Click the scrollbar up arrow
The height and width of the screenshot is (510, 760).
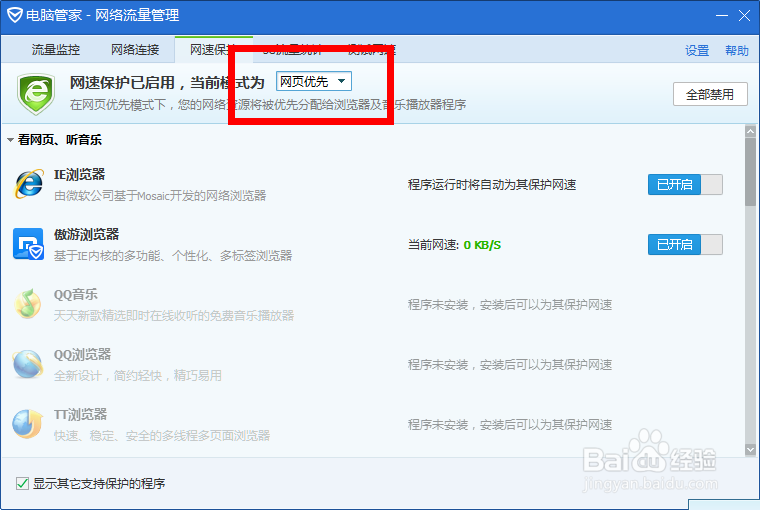(x=750, y=131)
